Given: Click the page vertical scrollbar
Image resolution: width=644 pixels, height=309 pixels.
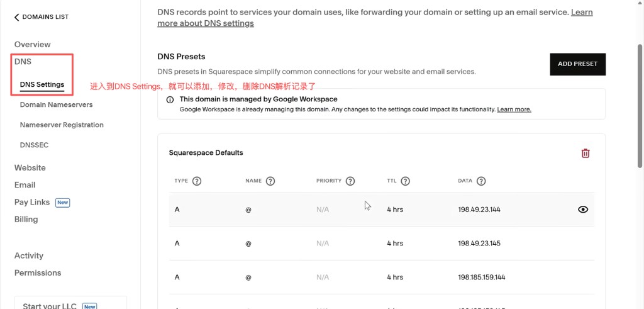Looking at the screenshot, I should (640, 106).
